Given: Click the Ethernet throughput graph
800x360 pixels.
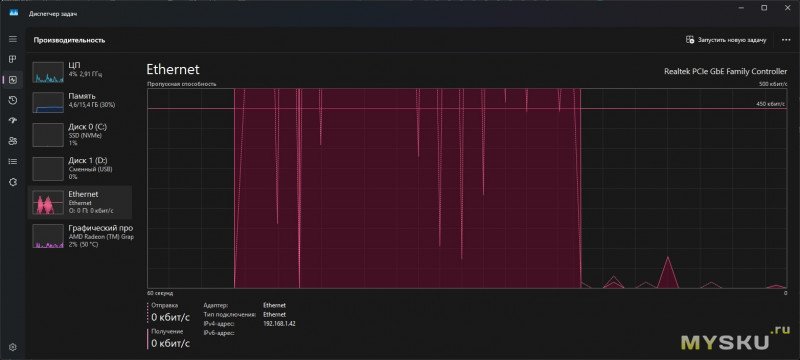Looking at the screenshot, I should [467, 188].
